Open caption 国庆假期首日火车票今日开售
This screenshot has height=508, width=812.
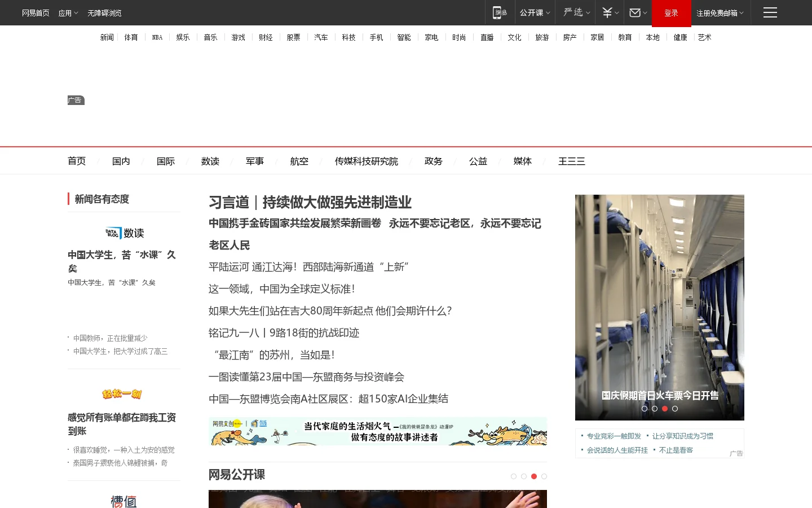660,395
